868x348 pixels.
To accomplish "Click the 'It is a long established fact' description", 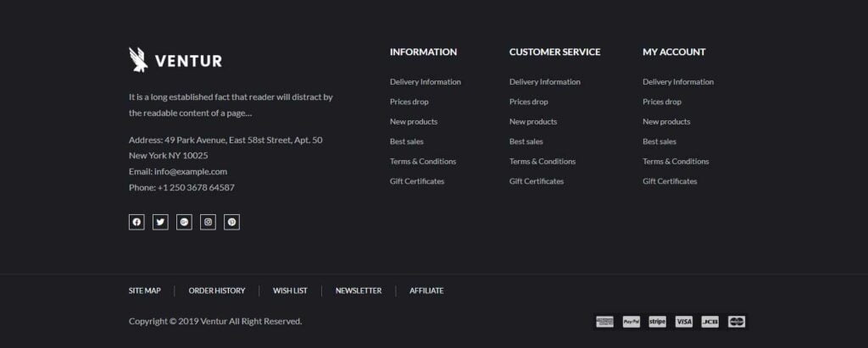I will tap(231, 104).
